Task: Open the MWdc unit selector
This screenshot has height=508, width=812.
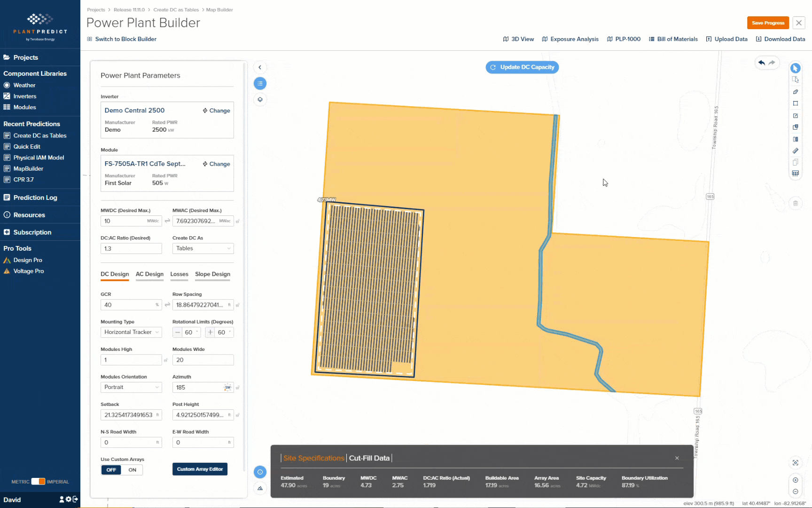Action: 153,221
